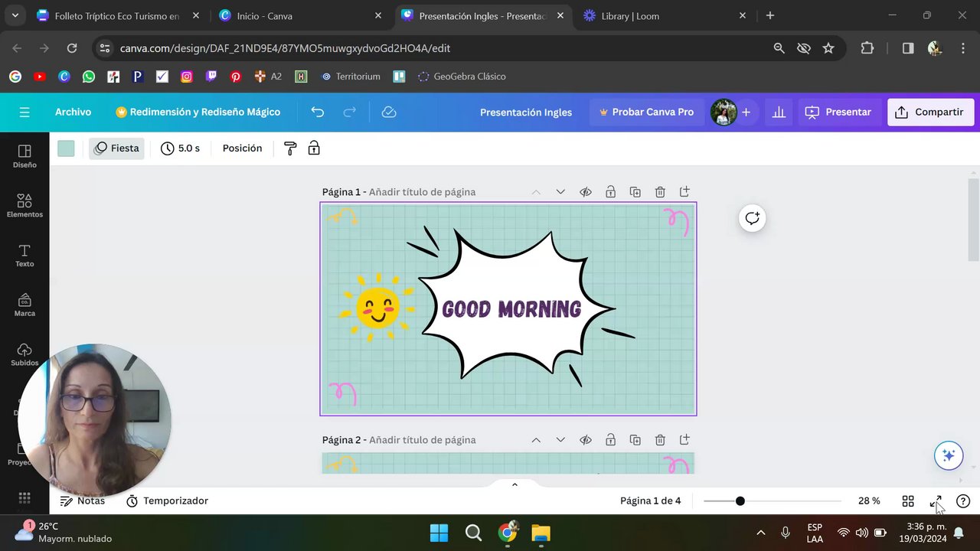Open the Texto panel

point(24,256)
